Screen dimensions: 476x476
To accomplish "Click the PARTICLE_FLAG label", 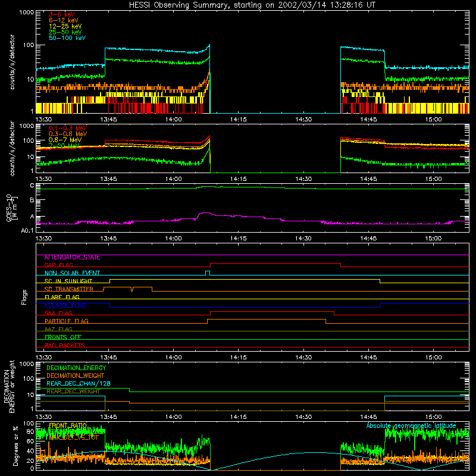I will 67,321.
